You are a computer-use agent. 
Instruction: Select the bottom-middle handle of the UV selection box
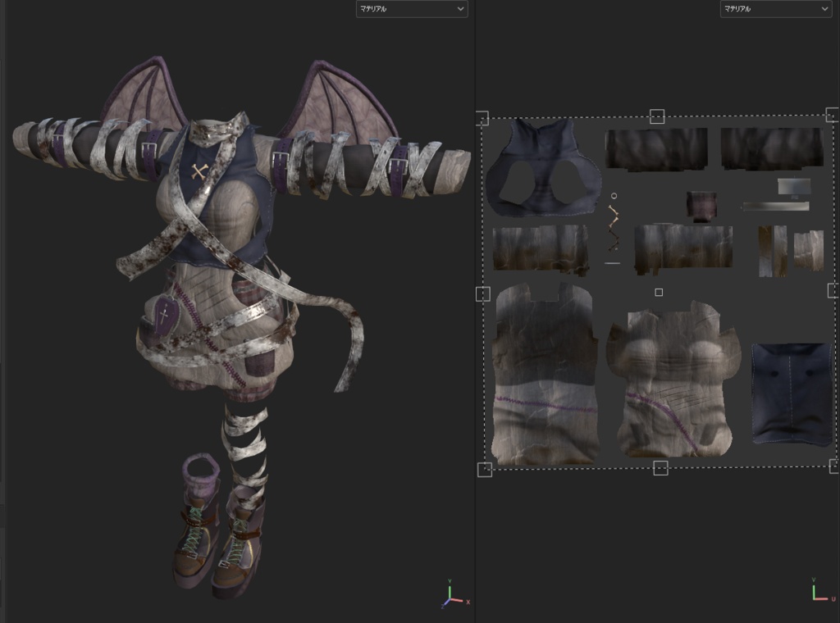[660, 468]
